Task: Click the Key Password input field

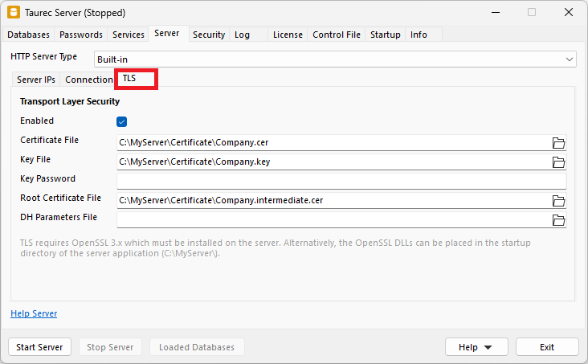Action: click(341, 182)
